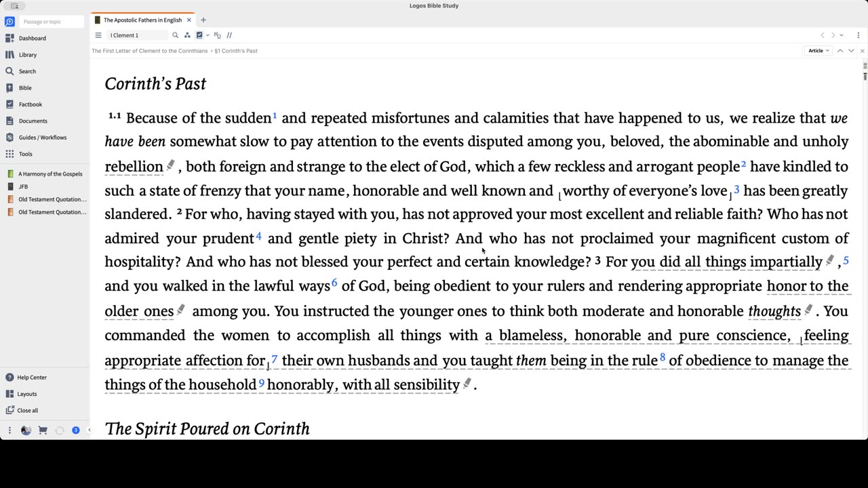Focus the Passage or topic search field
The width and height of the screenshot is (868, 488).
click(x=52, y=22)
